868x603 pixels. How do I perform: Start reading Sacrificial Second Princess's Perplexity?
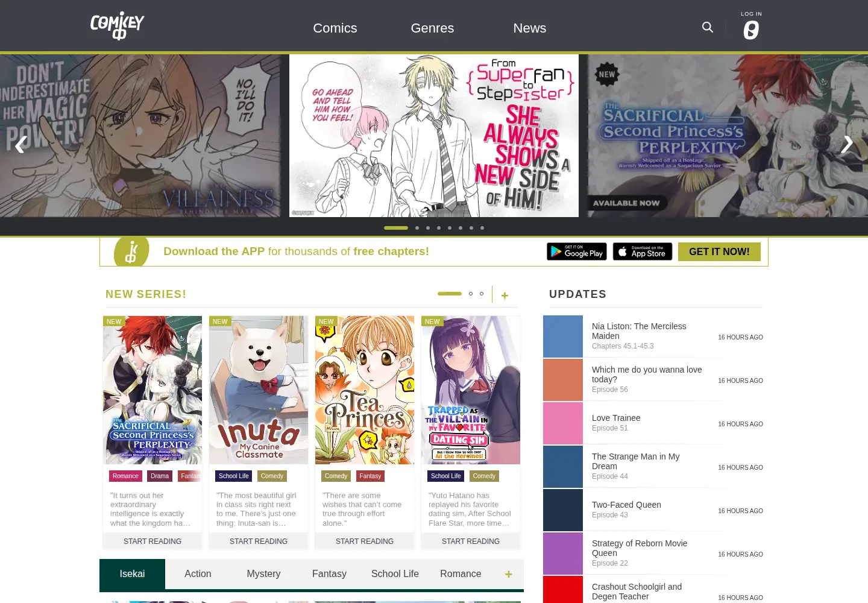click(153, 541)
